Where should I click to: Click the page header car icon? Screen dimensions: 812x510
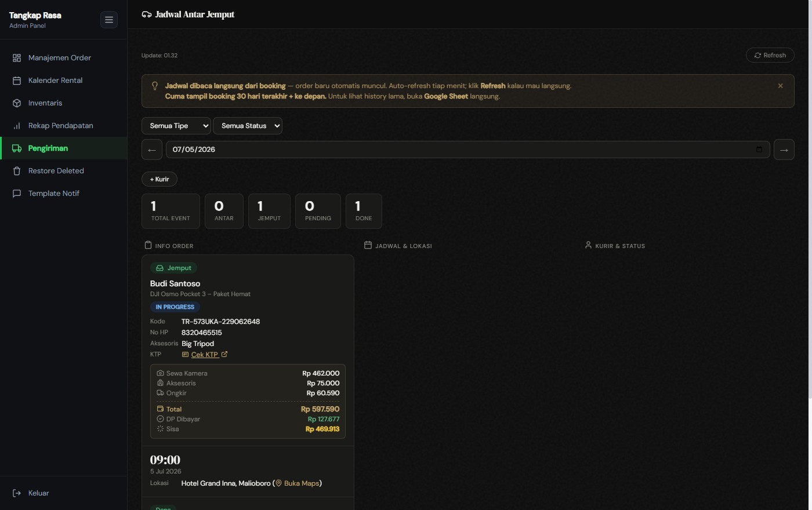pos(147,14)
